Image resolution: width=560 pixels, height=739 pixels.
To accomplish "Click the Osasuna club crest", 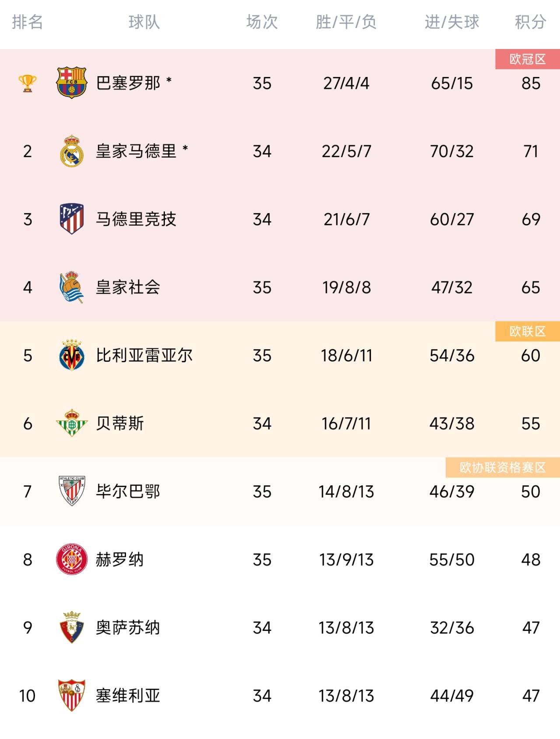I will (x=71, y=627).
